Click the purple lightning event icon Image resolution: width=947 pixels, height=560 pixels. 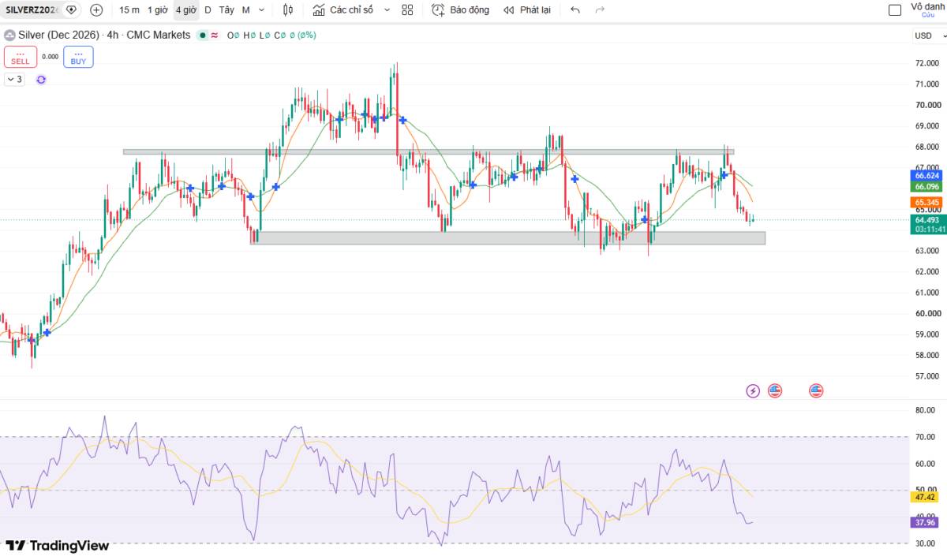point(753,390)
